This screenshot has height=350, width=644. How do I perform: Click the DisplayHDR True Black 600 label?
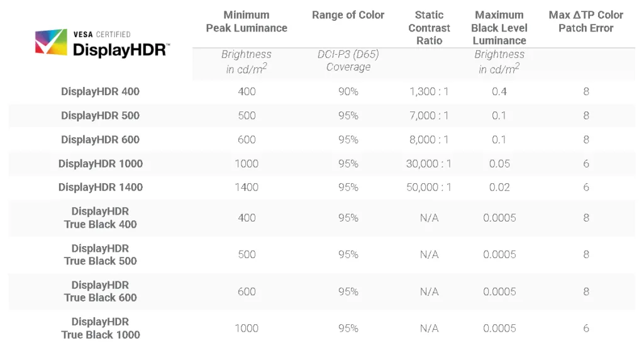(100, 291)
